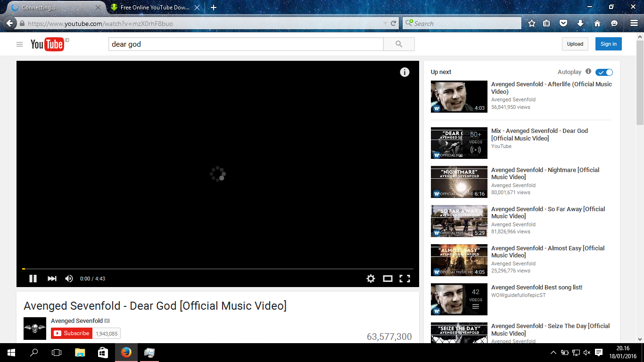Save page to Pocket icon

point(563,24)
